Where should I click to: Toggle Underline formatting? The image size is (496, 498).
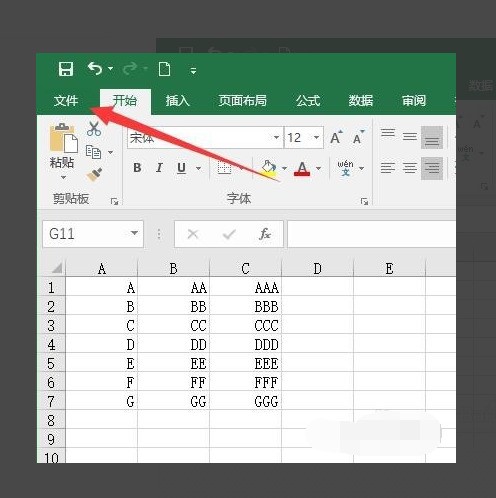pos(181,168)
